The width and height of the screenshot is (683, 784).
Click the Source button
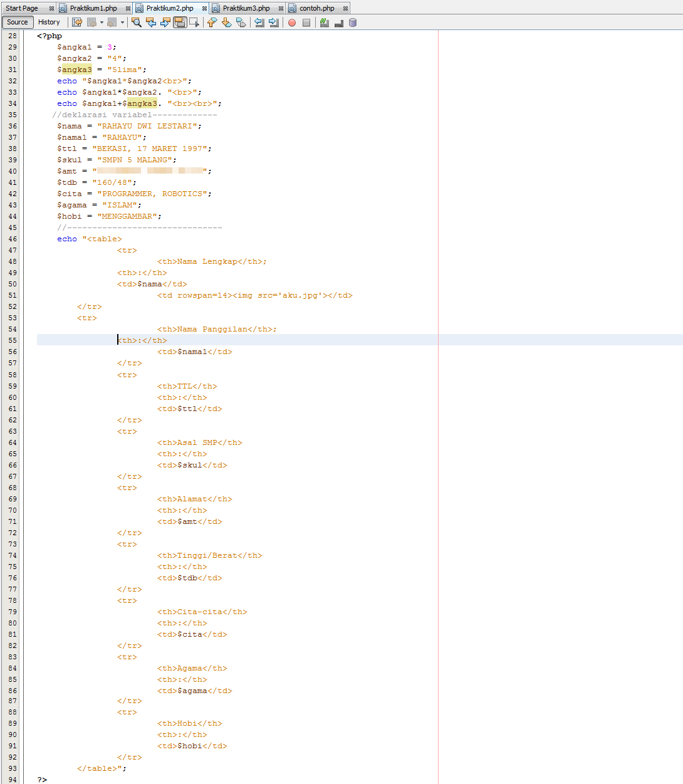tap(17, 22)
